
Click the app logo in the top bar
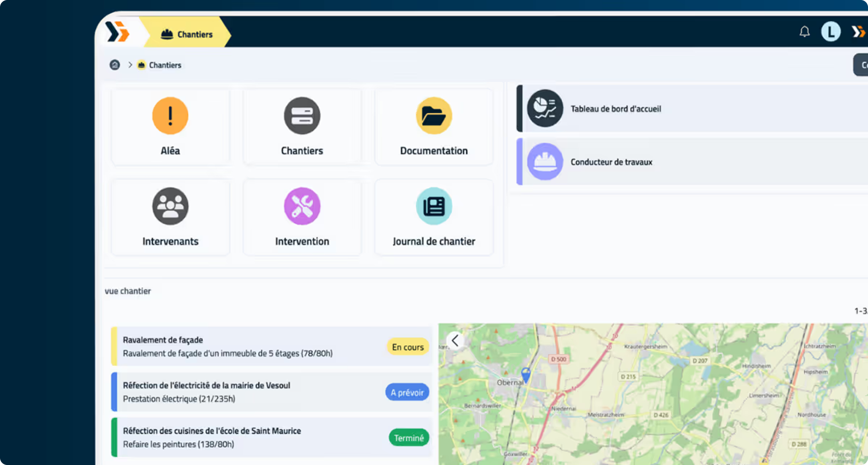[x=117, y=32]
